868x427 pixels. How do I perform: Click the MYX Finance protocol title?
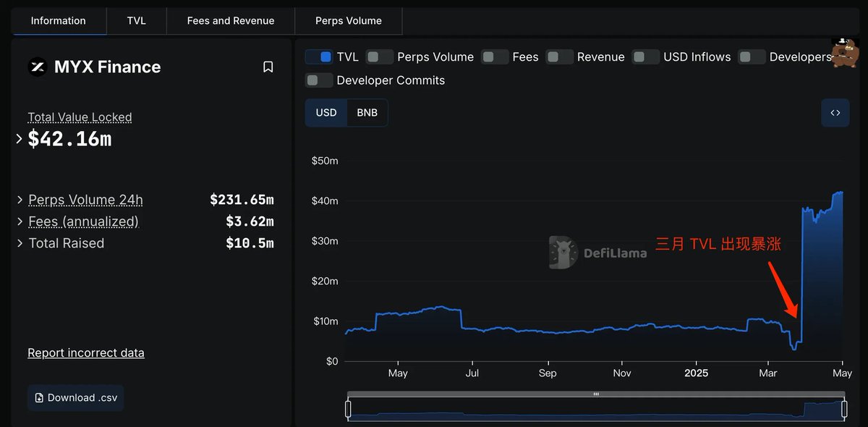click(x=108, y=67)
